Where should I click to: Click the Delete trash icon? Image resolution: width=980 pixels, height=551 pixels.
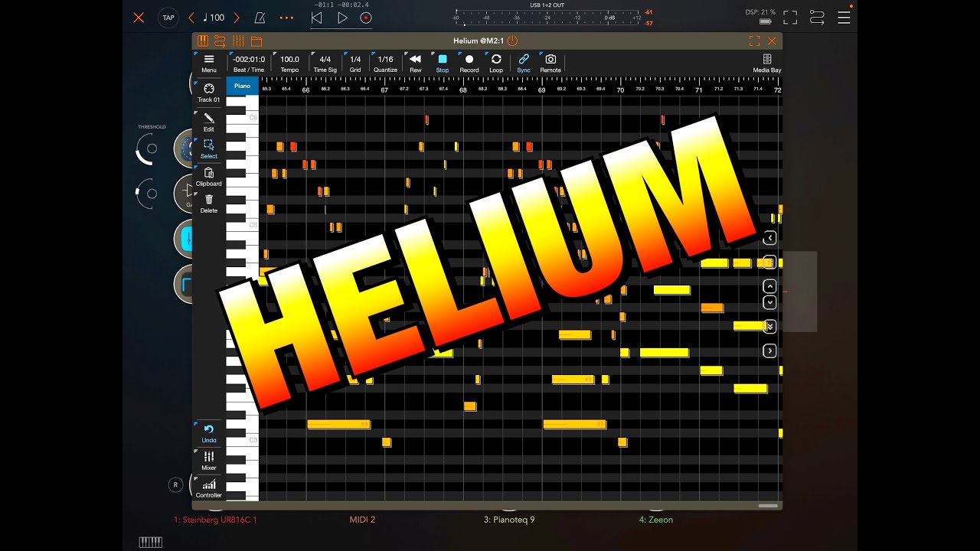coord(209,204)
